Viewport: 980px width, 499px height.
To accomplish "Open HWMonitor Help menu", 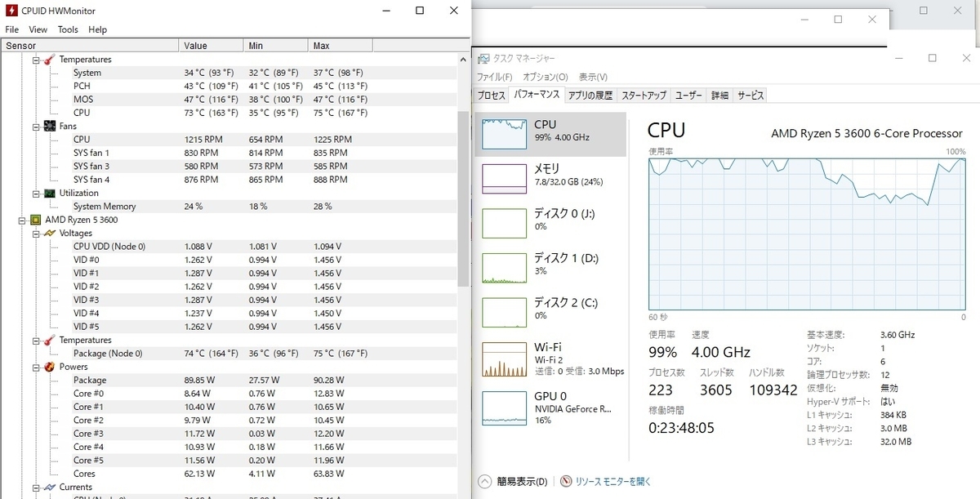I will pos(97,29).
